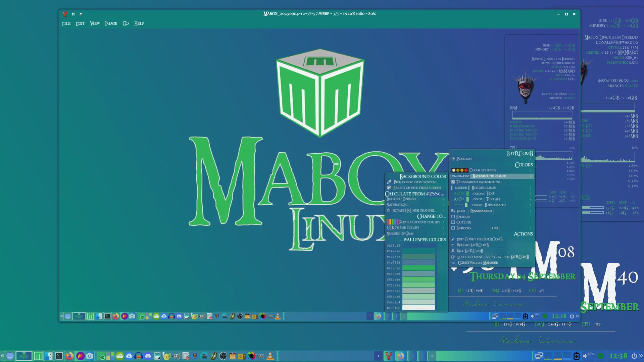644x362 pixels.
Task: Launch Firefox from the taskbar launcher row
Action: [69, 356]
